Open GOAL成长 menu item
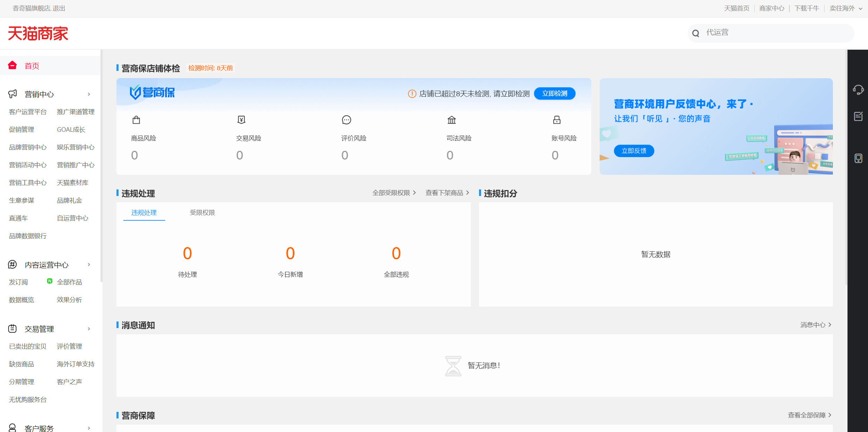The width and height of the screenshot is (868, 432). pos(71,129)
